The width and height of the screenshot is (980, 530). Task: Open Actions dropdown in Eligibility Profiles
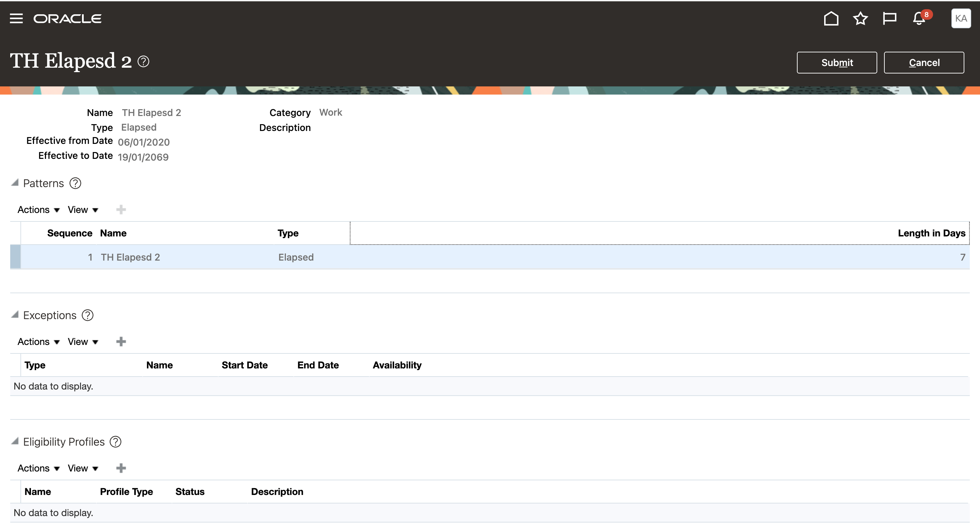tap(38, 468)
